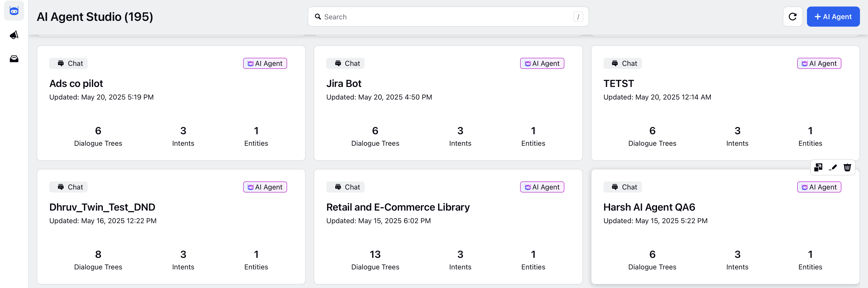Click Chat channel tag on Dhruv_Twin_Test_DND

click(x=68, y=187)
